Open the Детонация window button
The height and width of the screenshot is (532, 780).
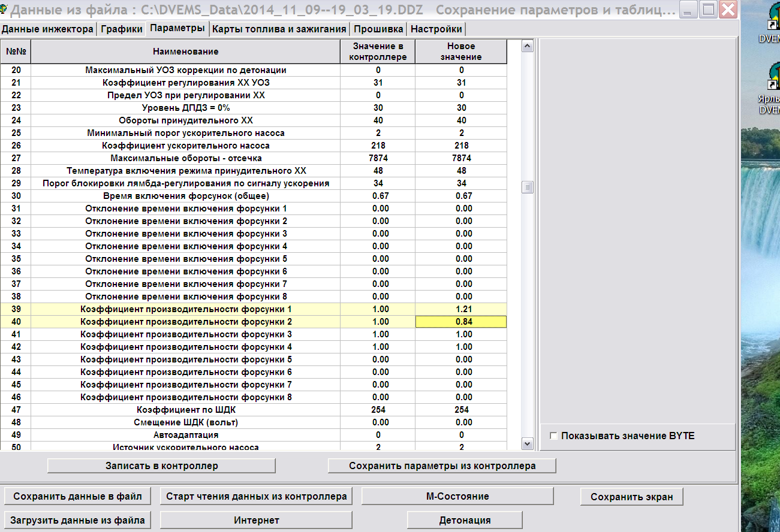point(464,520)
